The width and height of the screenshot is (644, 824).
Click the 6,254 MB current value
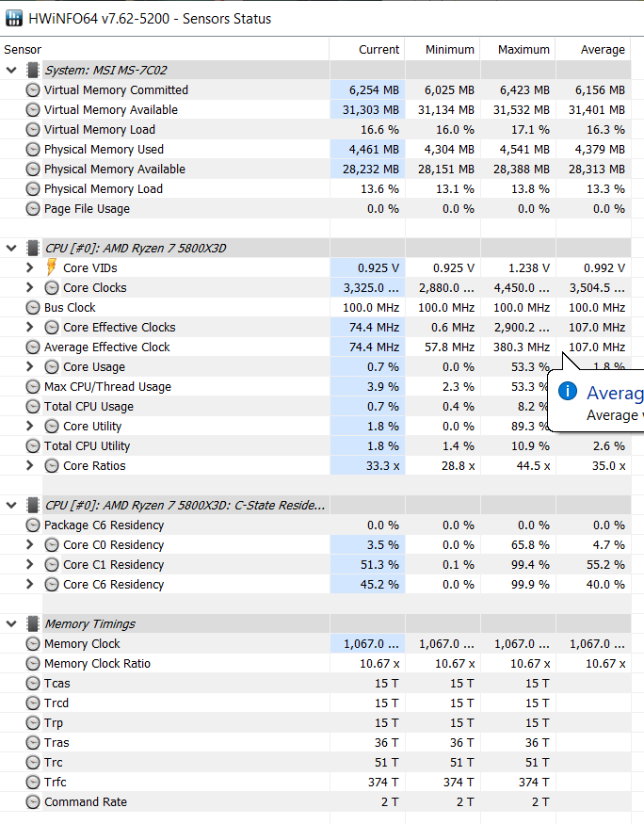point(374,90)
